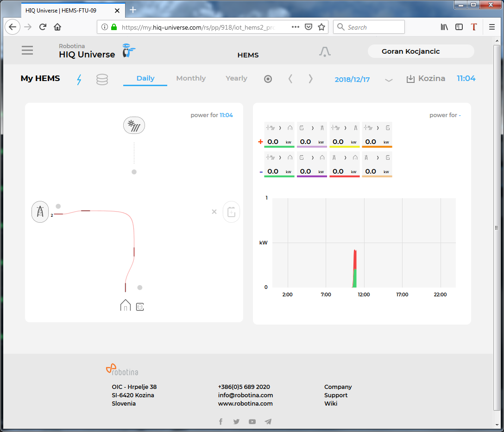Switch to the Yearly tab
Image resolution: width=504 pixels, height=432 pixels.
point(236,79)
